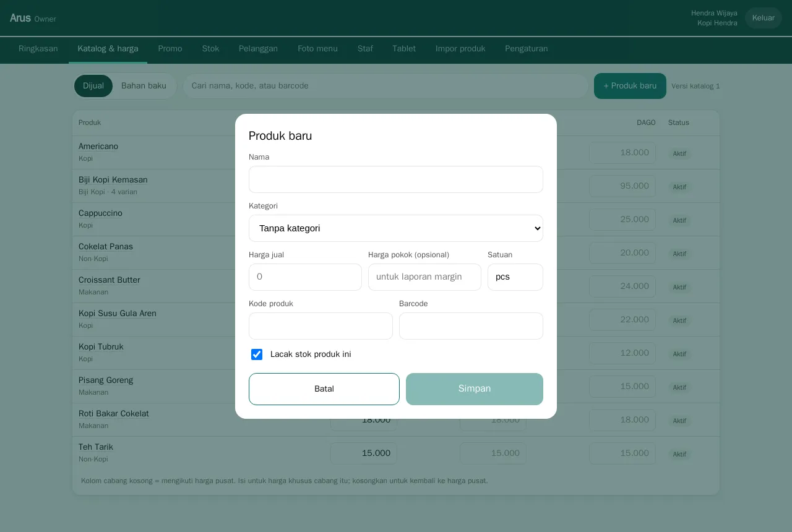
Task: Open the Cappuccino product link
Action: 100,213
